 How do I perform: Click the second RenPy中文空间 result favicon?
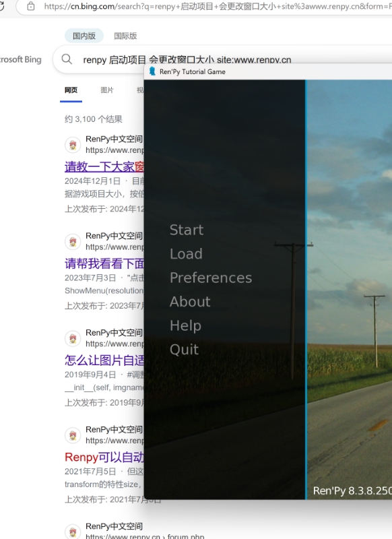[73, 242]
